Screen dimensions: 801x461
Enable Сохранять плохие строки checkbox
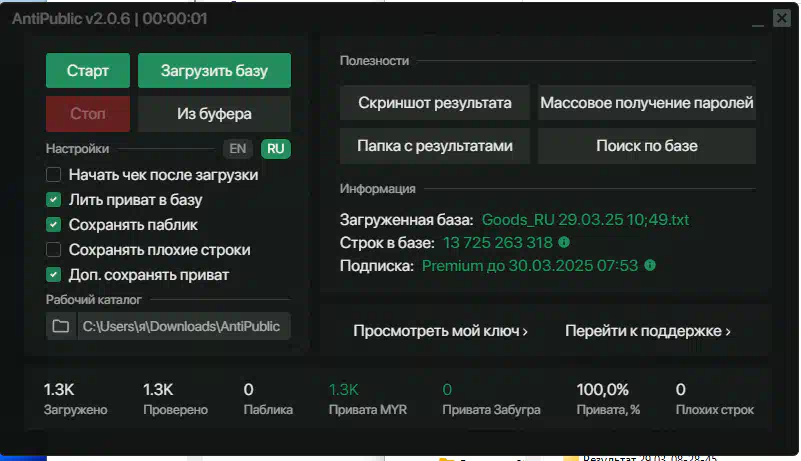(x=54, y=250)
